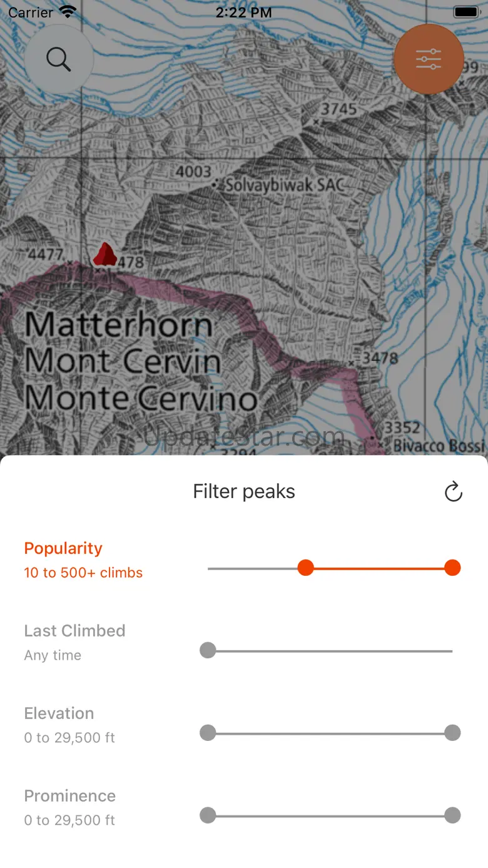The image size is (488, 868).
Task: Tap the Bivacco Bossi map label
Action: point(439,446)
